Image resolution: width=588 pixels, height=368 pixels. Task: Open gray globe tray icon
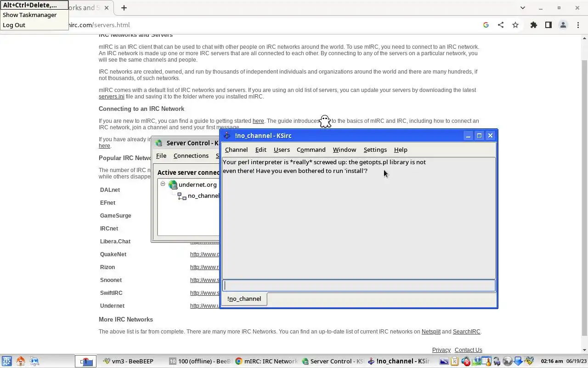(x=508, y=362)
